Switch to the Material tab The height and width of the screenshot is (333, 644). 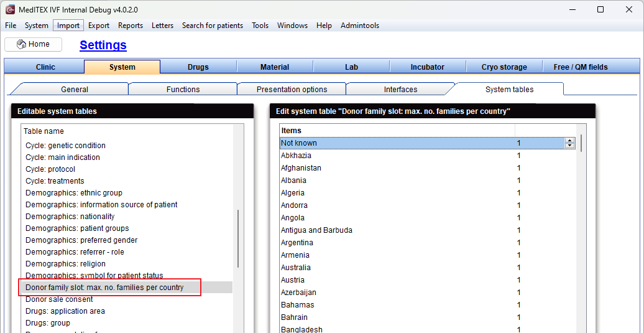pos(275,67)
